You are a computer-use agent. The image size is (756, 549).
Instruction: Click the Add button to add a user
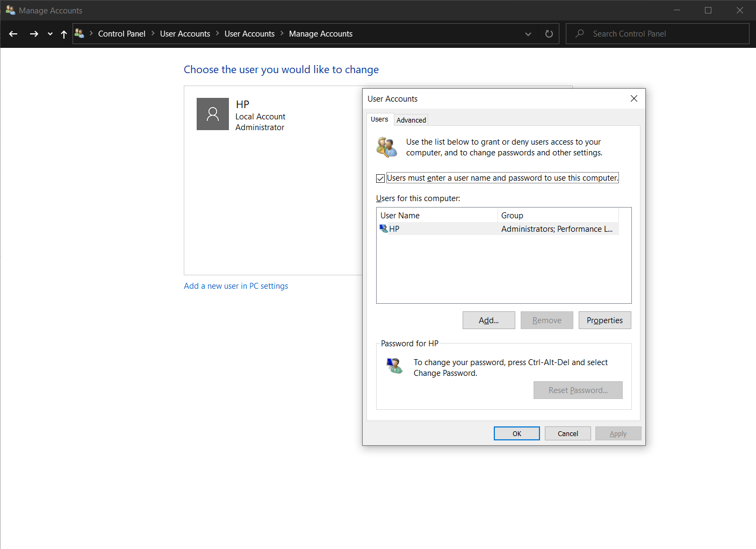(x=488, y=320)
